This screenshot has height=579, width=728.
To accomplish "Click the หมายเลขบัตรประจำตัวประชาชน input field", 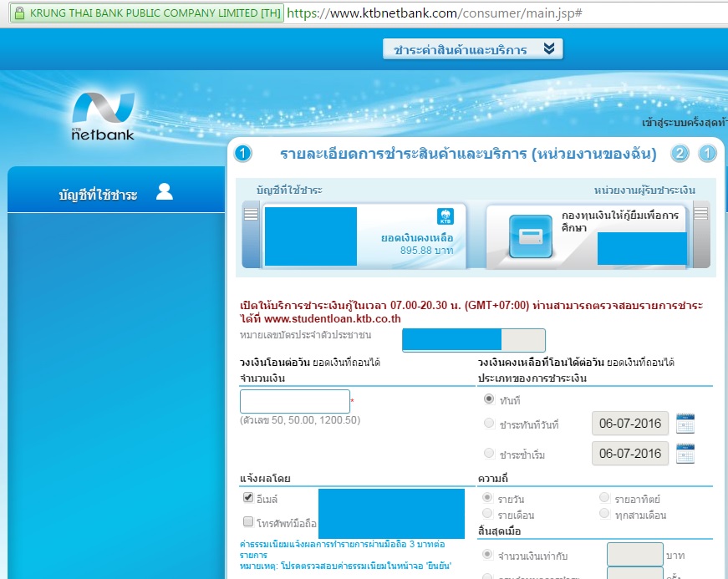I will pos(474,340).
